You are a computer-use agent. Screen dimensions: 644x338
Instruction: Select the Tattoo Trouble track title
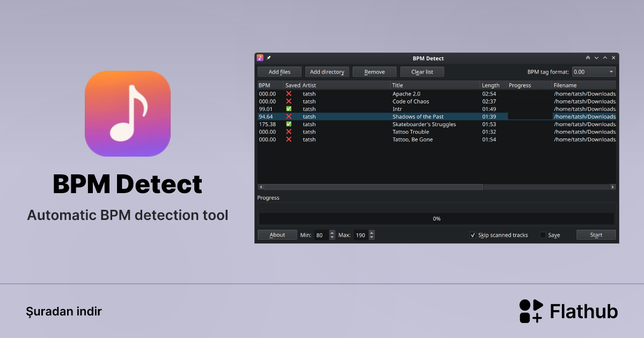(x=411, y=131)
